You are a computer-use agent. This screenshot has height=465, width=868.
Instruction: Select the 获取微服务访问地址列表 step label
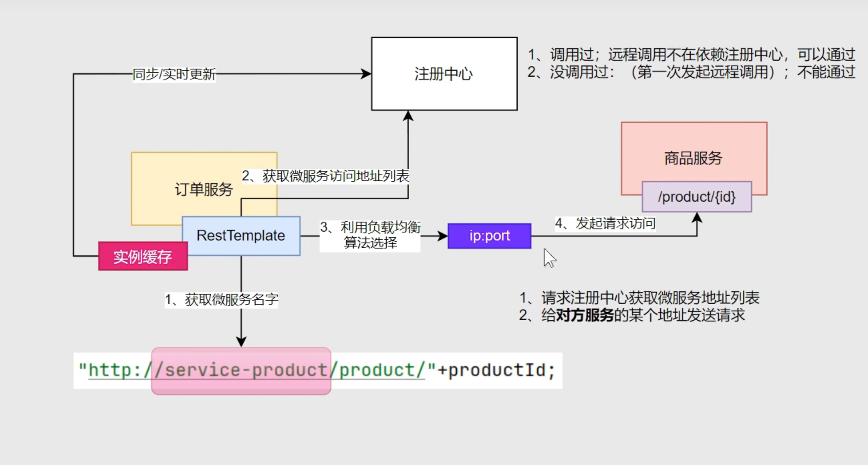tap(325, 176)
